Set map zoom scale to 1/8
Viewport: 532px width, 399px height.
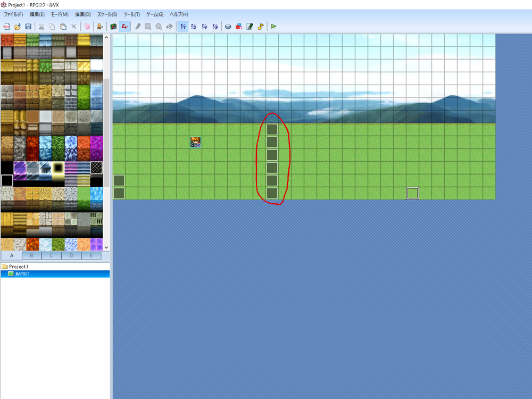215,27
